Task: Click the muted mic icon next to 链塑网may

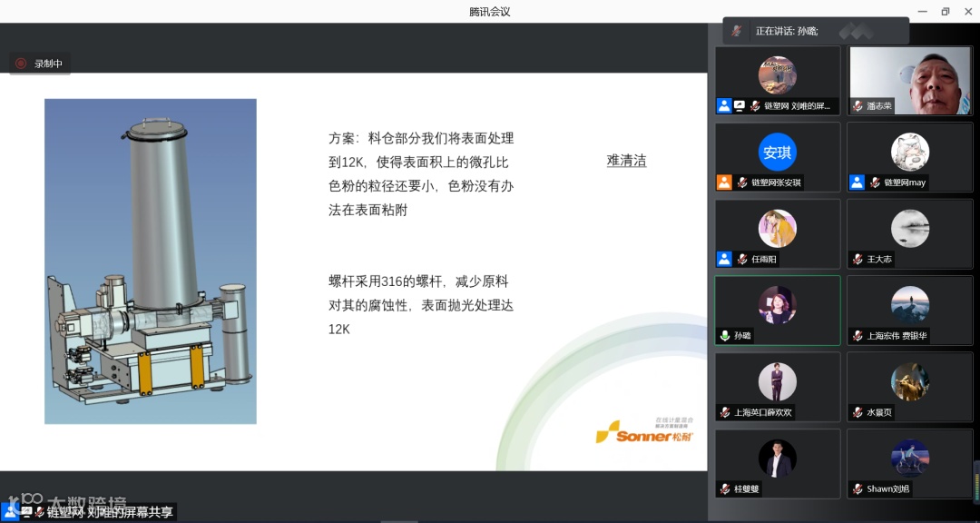Action: coord(875,182)
